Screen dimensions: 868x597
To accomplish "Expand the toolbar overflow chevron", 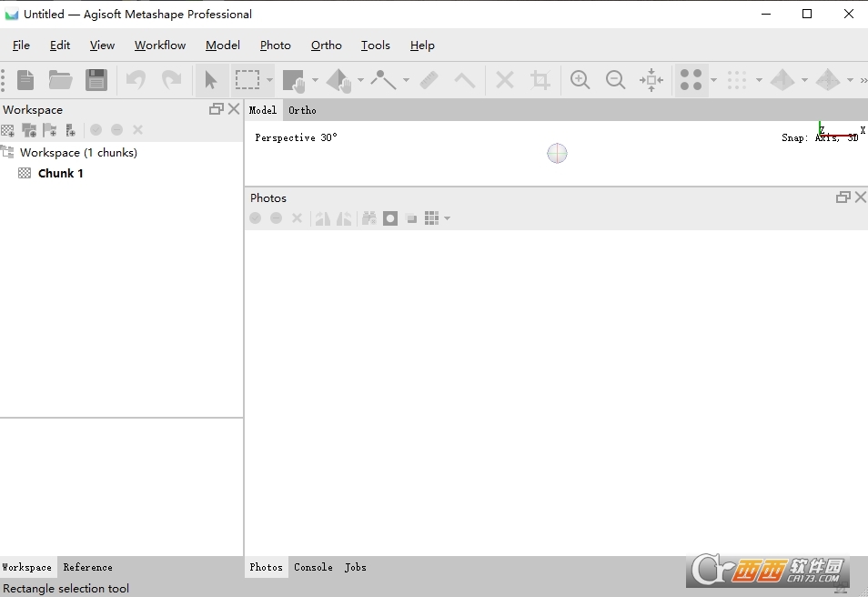I will click(863, 80).
